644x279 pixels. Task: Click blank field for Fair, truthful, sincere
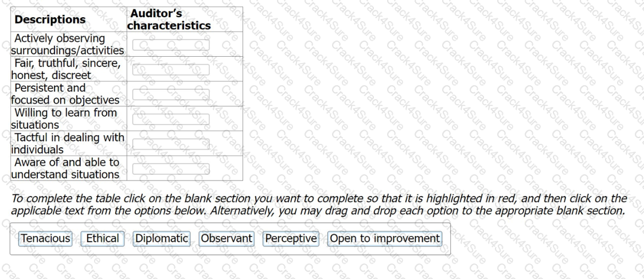point(171,69)
